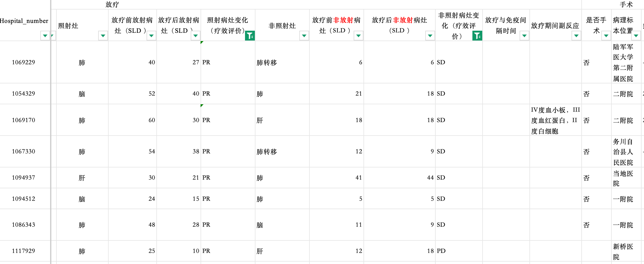Click the PD result cell for 1117929

click(458, 251)
